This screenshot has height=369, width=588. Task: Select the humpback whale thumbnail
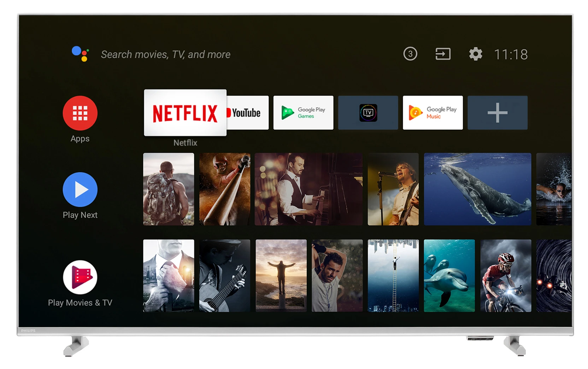[x=477, y=189]
